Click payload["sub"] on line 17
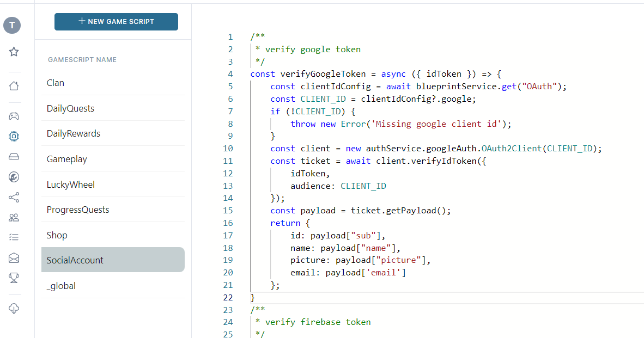 click(x=345, y=236)
